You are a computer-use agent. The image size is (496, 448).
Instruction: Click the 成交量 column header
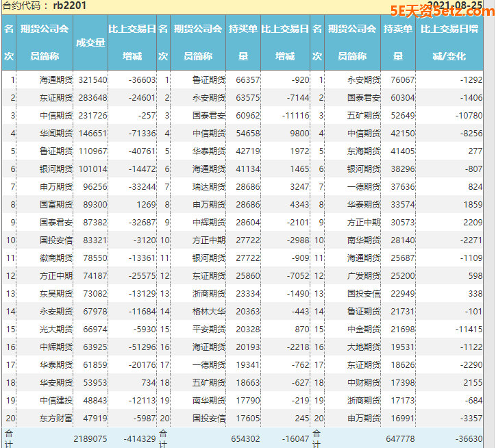coord(90,42)
